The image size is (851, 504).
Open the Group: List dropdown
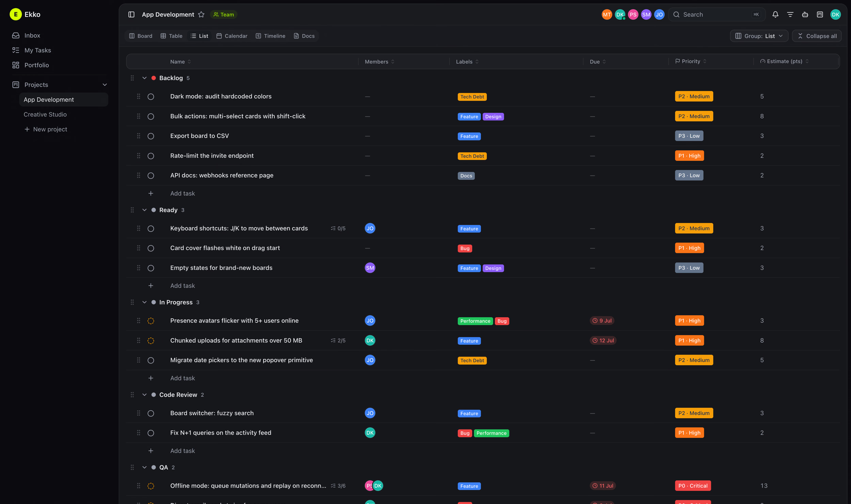point(759,36)
